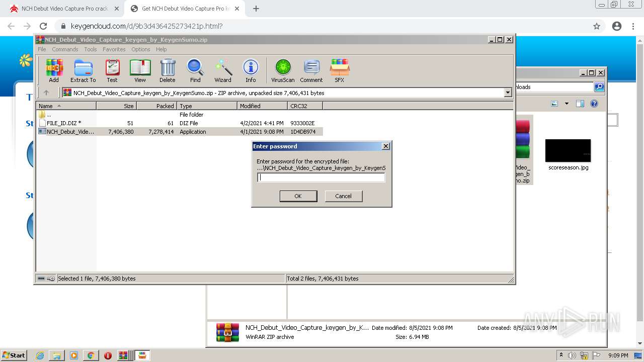Click Cancel in the password dialog
Viewport: 644px width, 362px height.
coord(344,196)
